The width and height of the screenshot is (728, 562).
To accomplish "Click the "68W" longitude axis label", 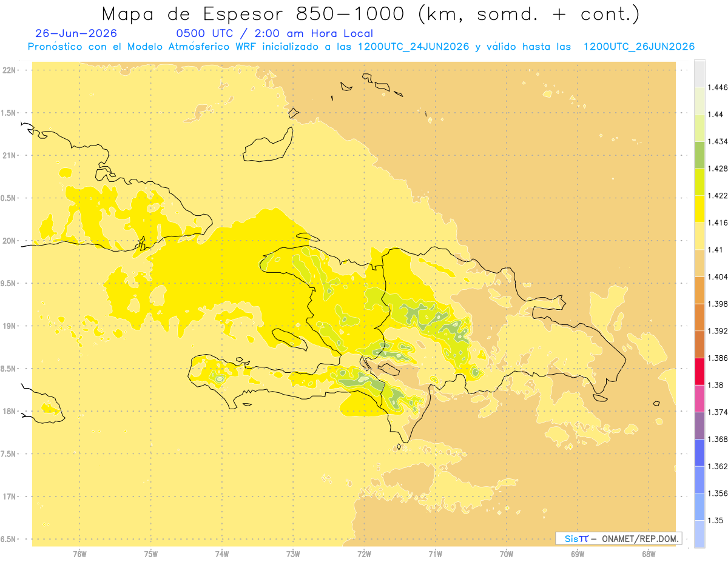I will (x=649, y=554).
